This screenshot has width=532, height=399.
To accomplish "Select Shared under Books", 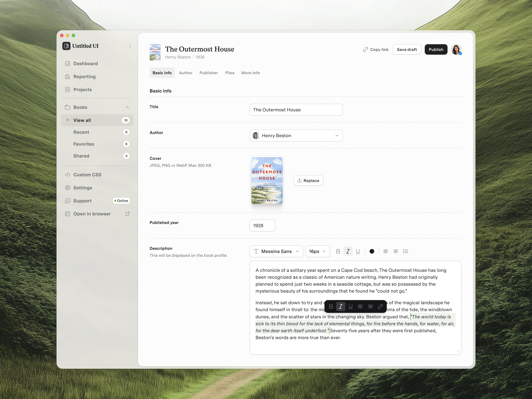I will point(97,156).
